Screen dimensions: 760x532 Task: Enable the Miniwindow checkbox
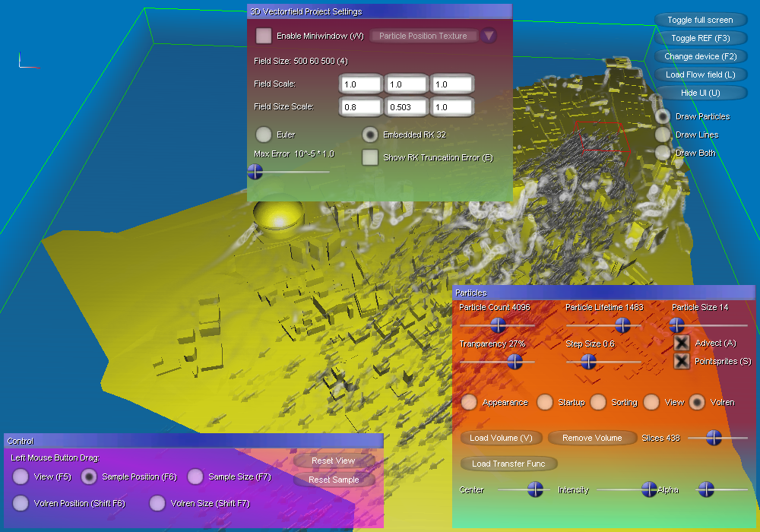tap(264, 36)
